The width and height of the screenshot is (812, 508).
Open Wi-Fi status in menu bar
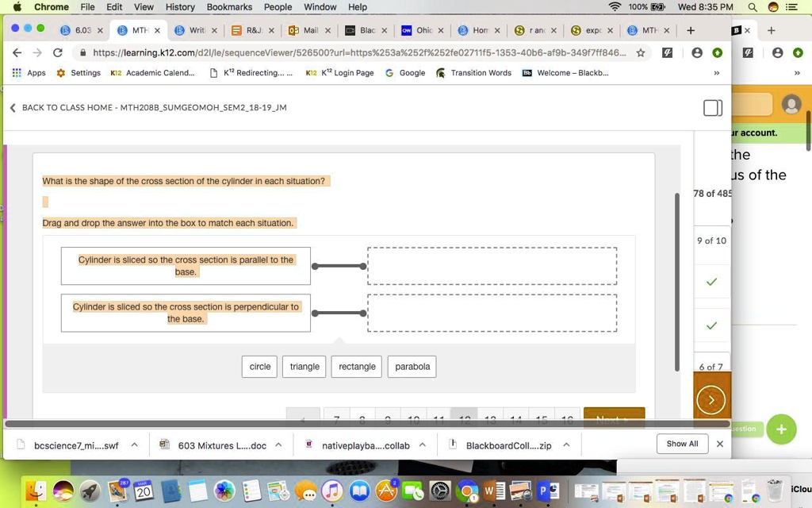pos(615,6)
